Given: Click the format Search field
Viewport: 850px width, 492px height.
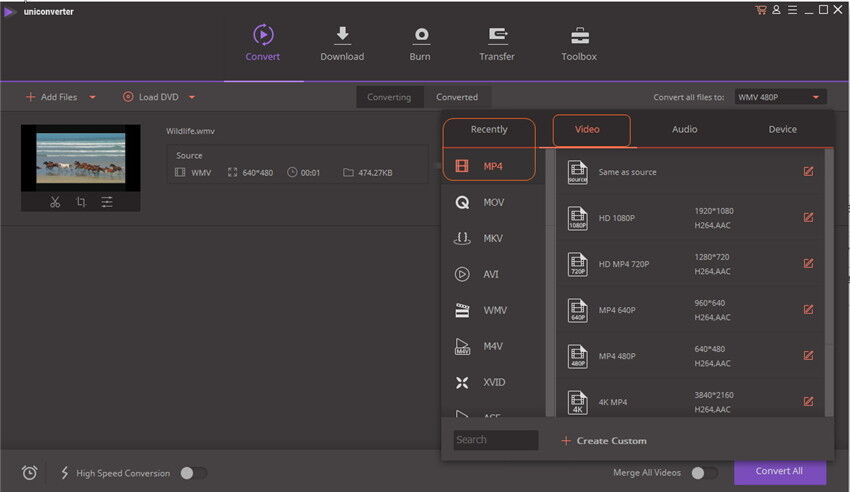Looking at the screenshot, I should click(x=496, y=440).
